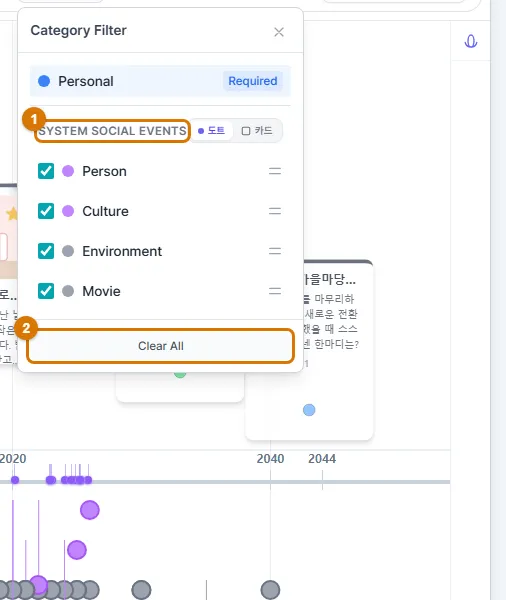Click the Category Filter title

point(78,30)
